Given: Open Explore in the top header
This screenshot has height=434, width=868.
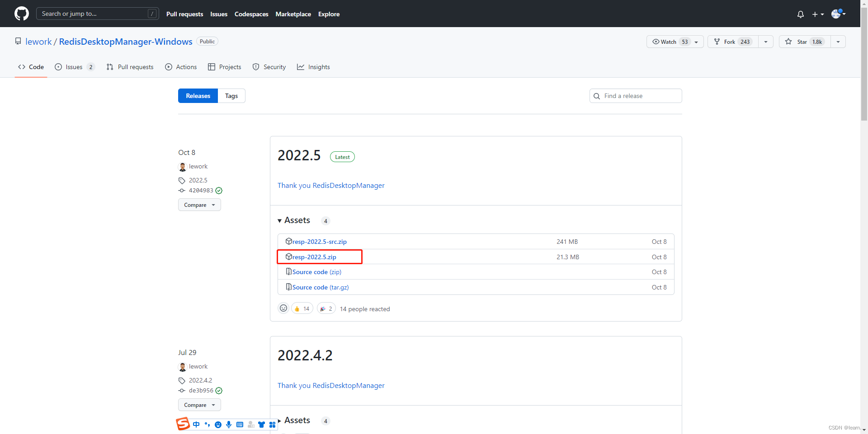Looking at the screenshot, I should click(x=329, y=14).
